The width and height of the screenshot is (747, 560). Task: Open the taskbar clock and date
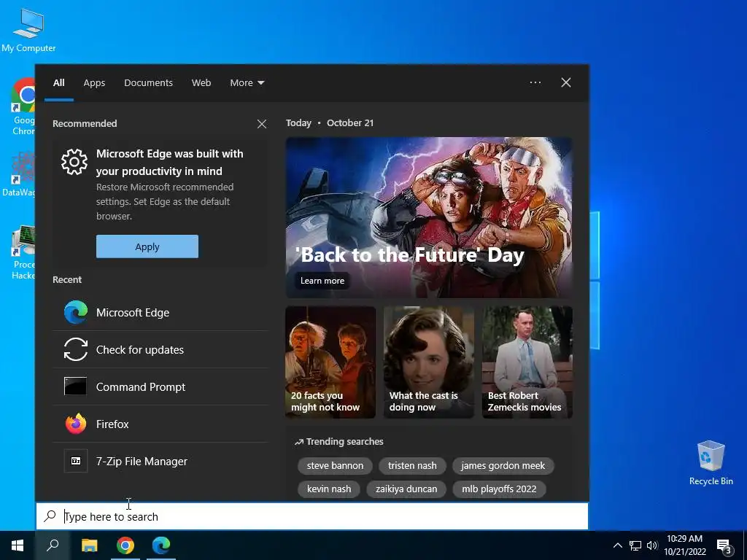click(x=684, y=545)
